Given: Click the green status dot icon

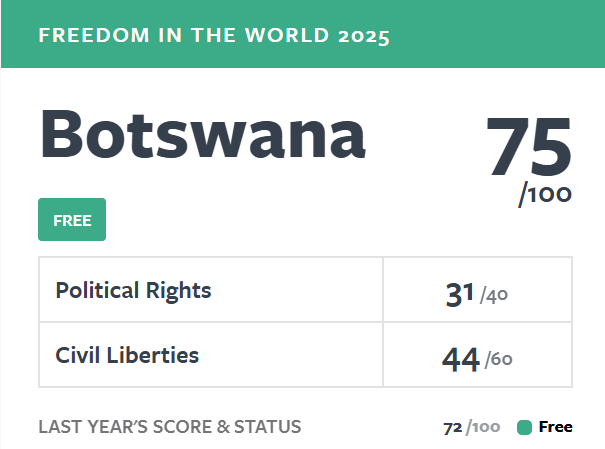Looking at the screenshot, I should click(524, 428).
